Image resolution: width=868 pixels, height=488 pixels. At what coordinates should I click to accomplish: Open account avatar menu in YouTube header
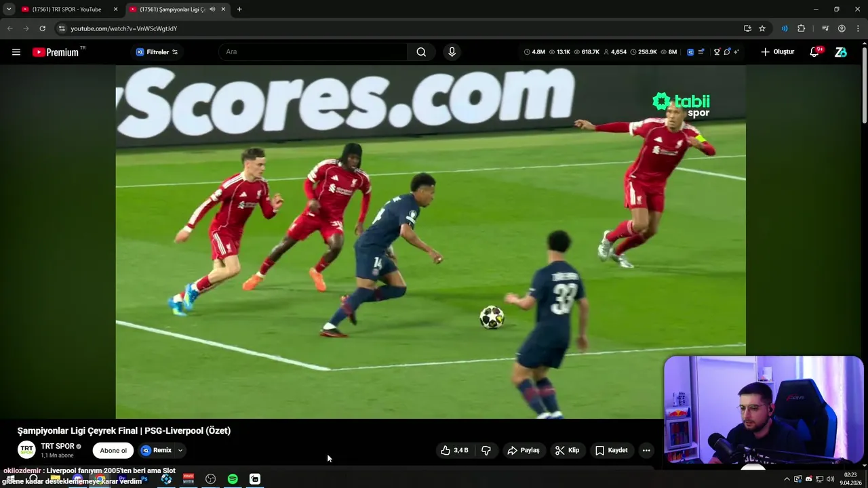pos(841,52)
